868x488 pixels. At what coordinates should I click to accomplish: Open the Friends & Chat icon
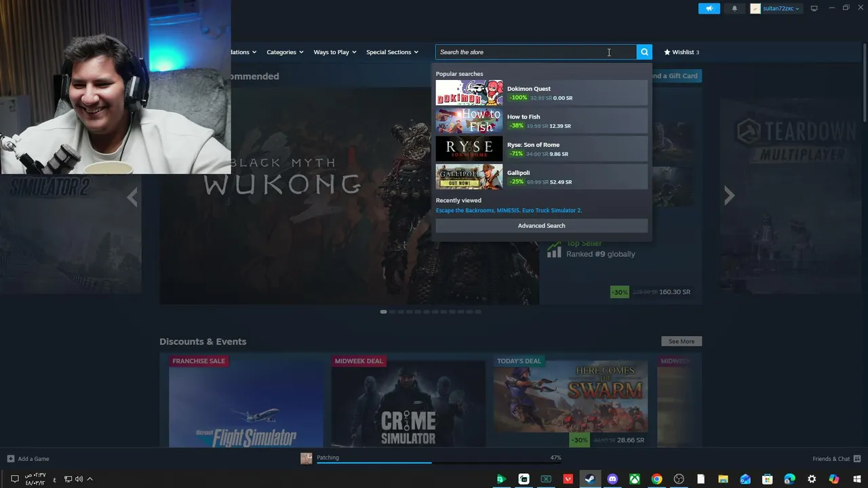pos(857,459)
